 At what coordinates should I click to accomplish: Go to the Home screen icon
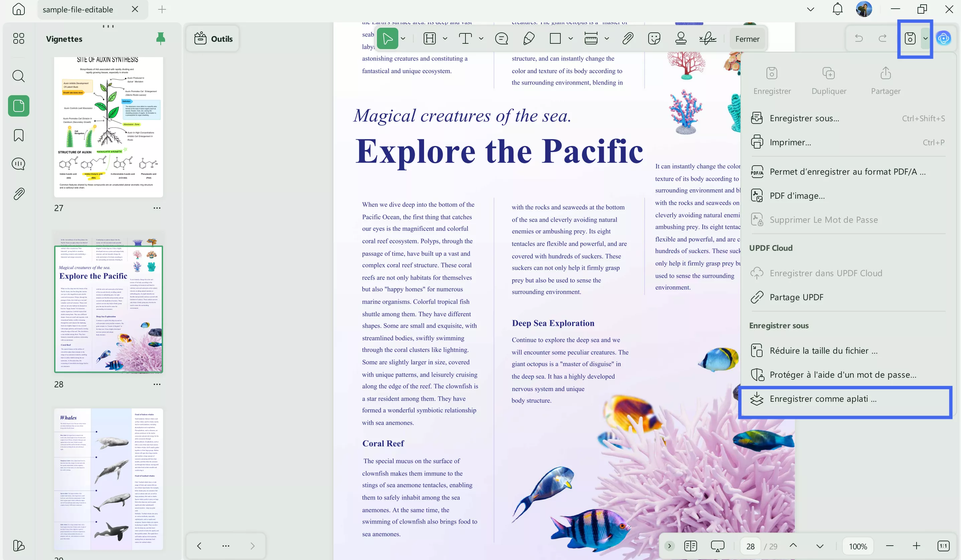18,9
